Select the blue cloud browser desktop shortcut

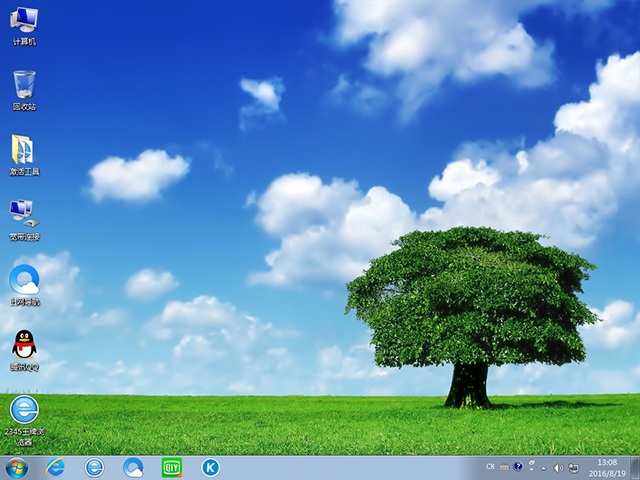point(24,282)
